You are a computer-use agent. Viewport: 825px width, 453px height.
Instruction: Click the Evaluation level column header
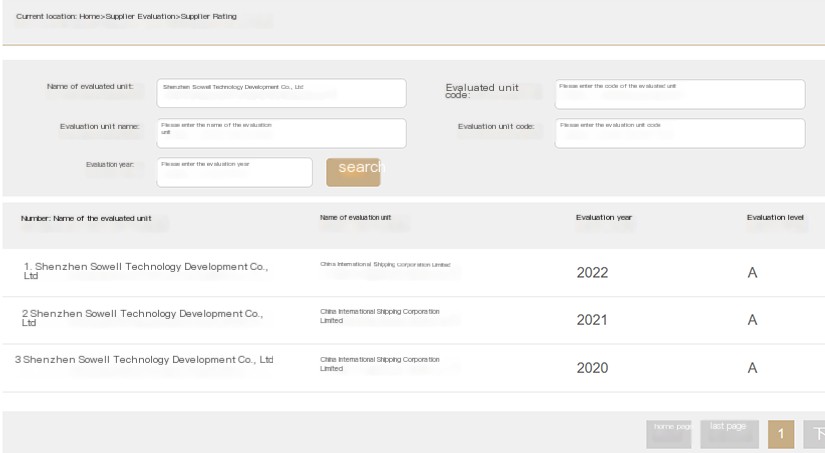[774, 218]
